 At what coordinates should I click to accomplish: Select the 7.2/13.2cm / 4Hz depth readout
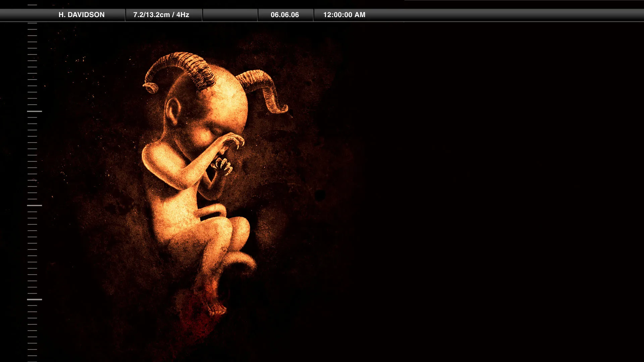tap(161, 15)
